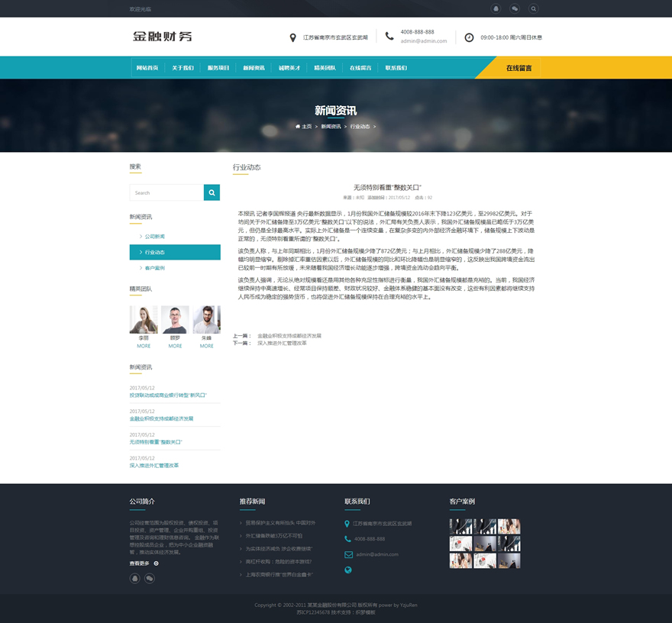Go to 服务项目 in the navigation bar

[218, 68]
